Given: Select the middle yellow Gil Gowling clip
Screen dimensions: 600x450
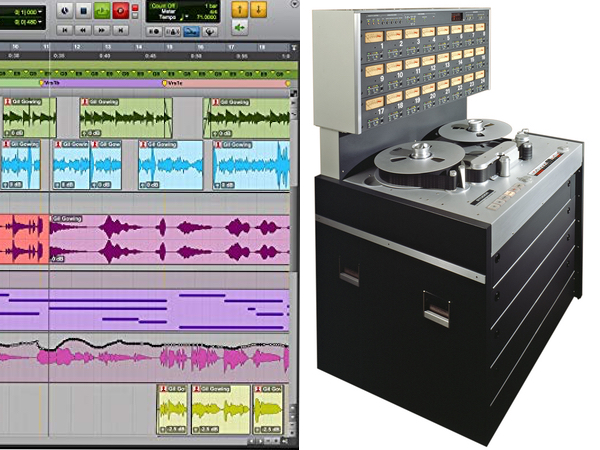Looking at the screenshot, I should [220, 409].
